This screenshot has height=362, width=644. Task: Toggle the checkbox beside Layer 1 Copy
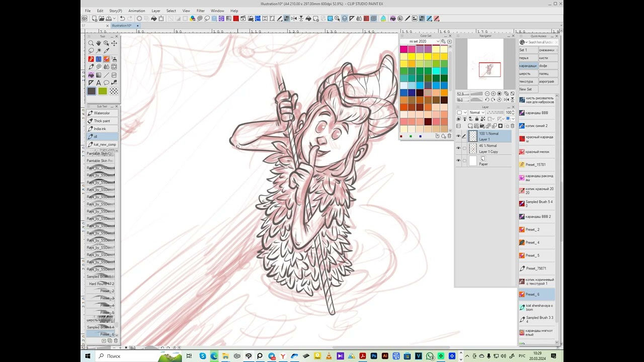pyautogui.click(x=464, y=148)
